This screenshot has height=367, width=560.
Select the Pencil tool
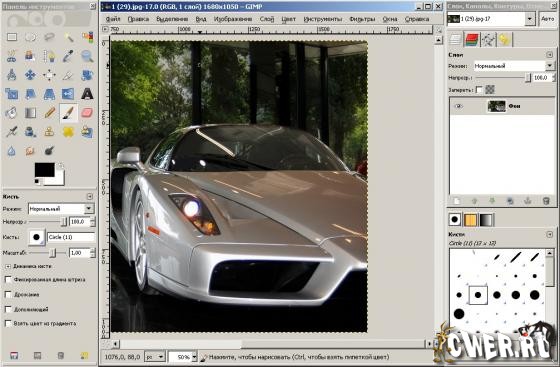tap(49, 113)
